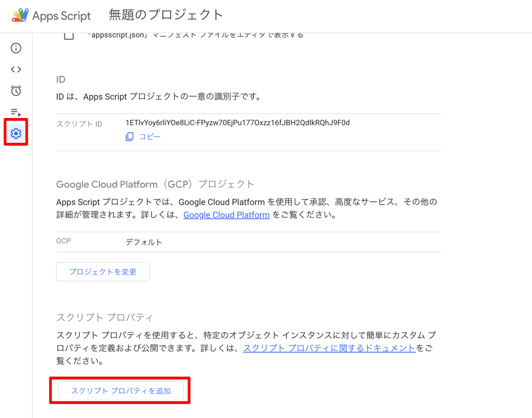Screen dimensions: 532x418
Task: Click the GCP row label
Action: 63,241
